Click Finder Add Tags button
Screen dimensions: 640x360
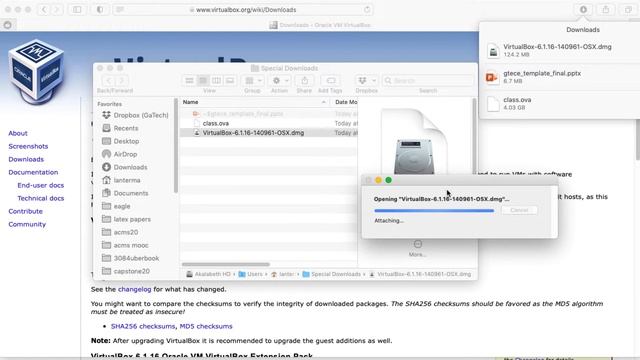(331, 80)
